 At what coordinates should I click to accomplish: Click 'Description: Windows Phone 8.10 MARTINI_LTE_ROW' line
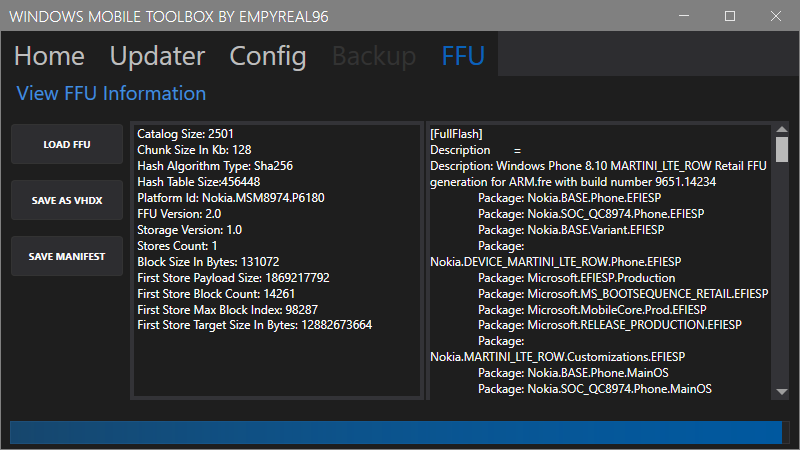pos(598,166)
